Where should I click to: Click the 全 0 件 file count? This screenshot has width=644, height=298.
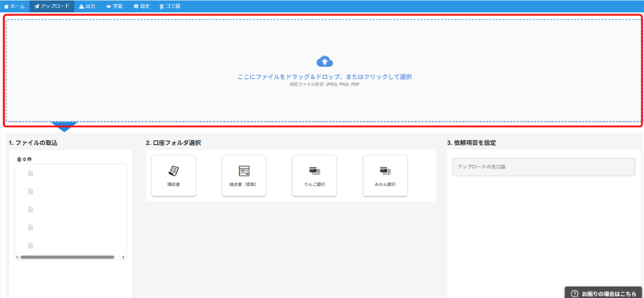tap(24, 159)
